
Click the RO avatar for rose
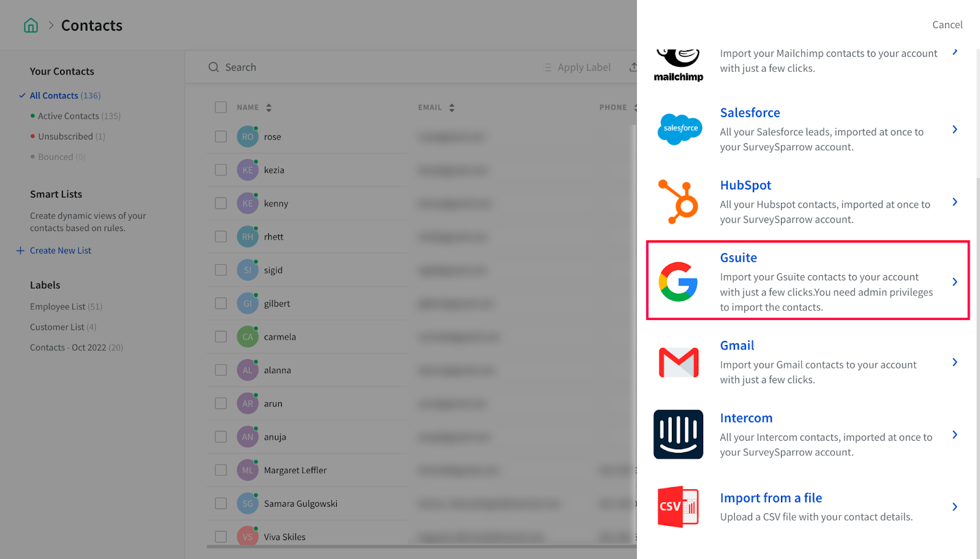[x=247, y=137]
